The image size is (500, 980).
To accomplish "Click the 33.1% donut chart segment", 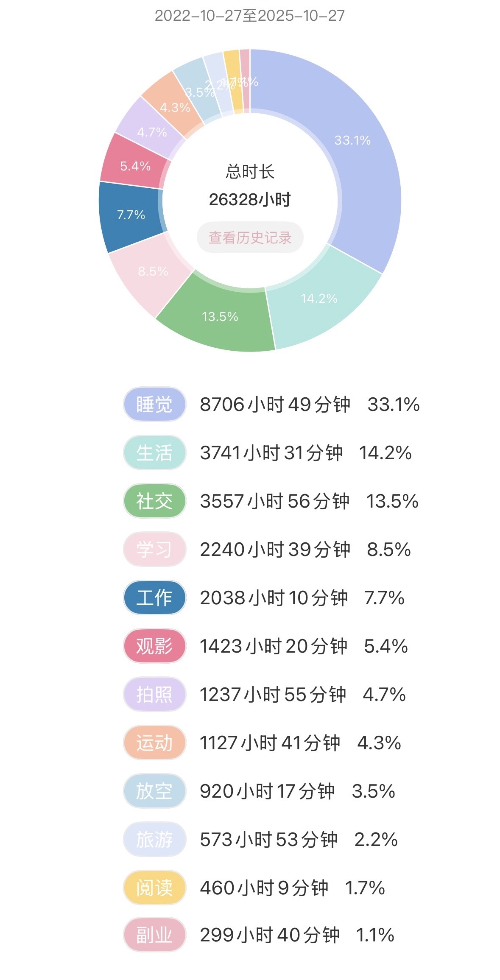I will 352,140.
